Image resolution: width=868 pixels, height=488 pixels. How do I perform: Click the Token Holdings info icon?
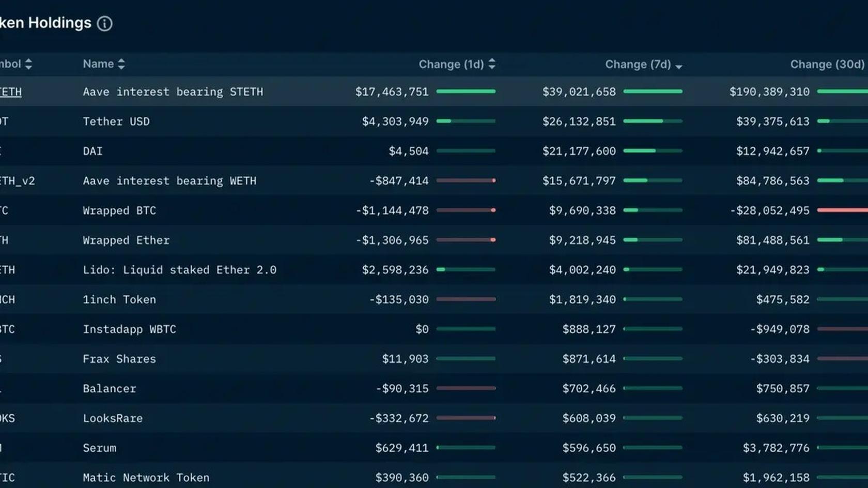click(105, 24)
